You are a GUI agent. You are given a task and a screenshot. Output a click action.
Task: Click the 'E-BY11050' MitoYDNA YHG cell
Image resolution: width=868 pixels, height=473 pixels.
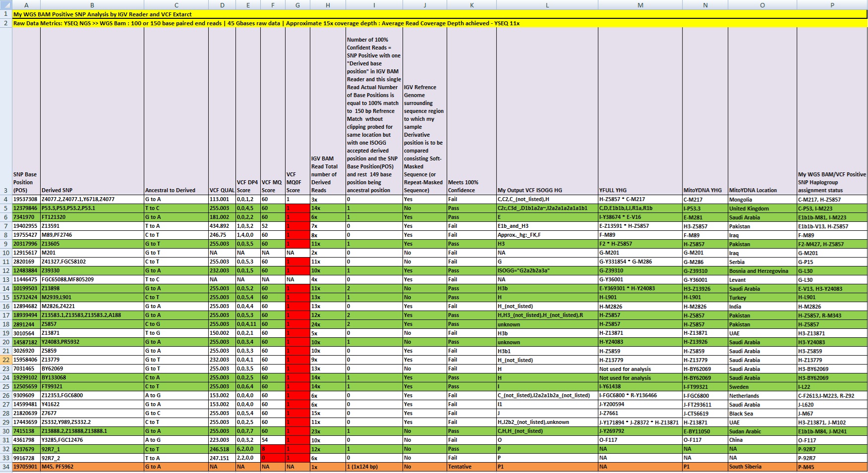click(x=705, y=431)
